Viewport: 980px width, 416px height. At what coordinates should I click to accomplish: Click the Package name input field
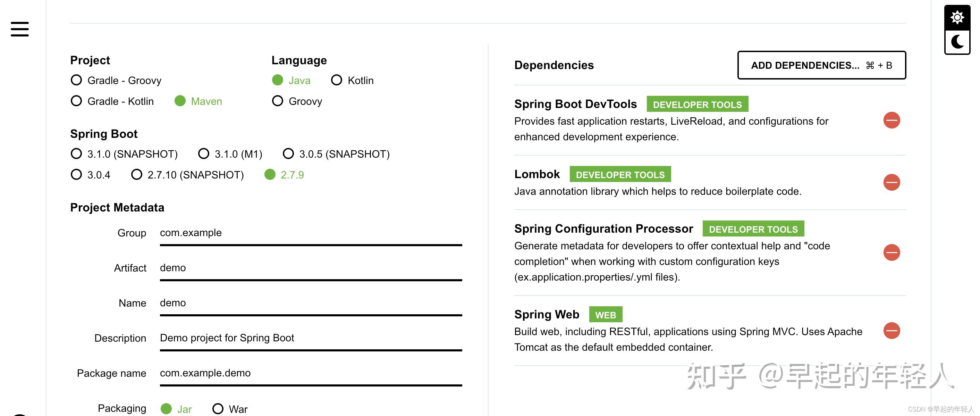(311, 374)
